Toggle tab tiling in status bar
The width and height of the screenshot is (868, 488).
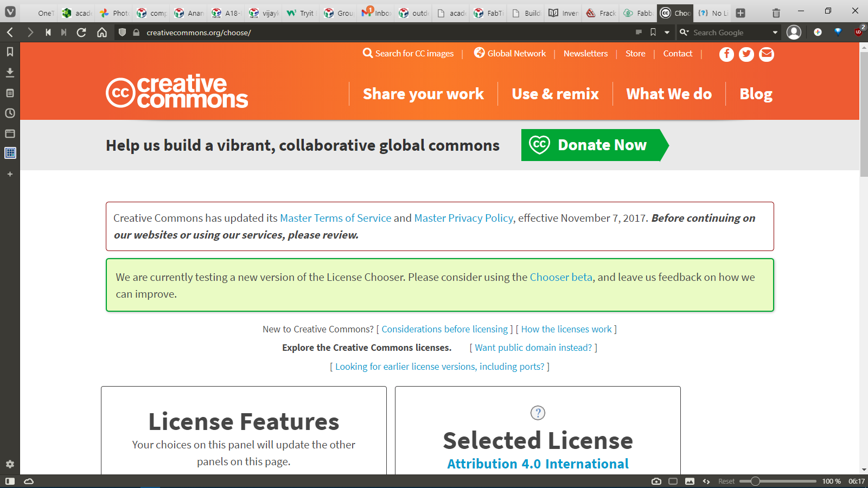point(673,481)
